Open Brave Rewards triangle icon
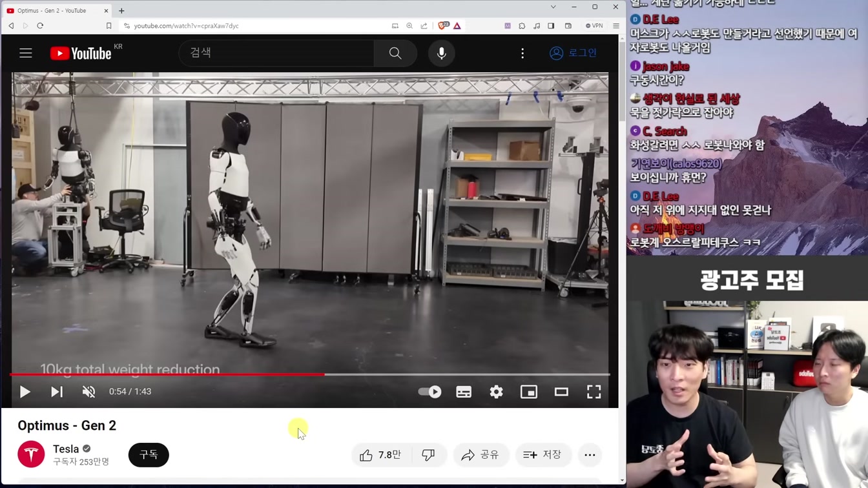 (x=457, y=26)
